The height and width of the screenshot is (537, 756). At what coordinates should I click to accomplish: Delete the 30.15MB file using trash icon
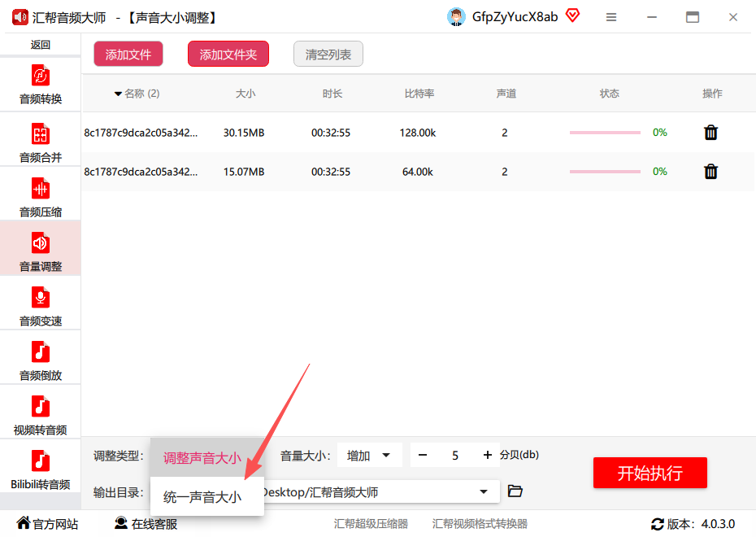tap(710, 132)
